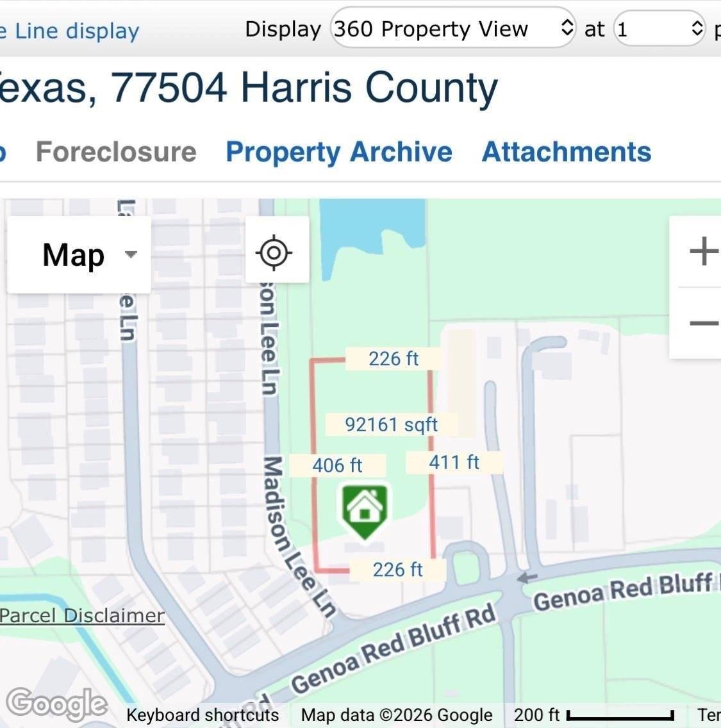This screenshot has width=721, height=728.
Task: Click the top 226 ft boundary label
Action: click(x=394, y=358)
